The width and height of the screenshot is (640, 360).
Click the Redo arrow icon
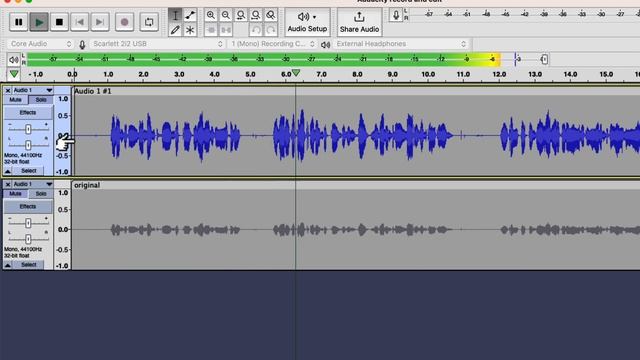click(x=271, y=30)
